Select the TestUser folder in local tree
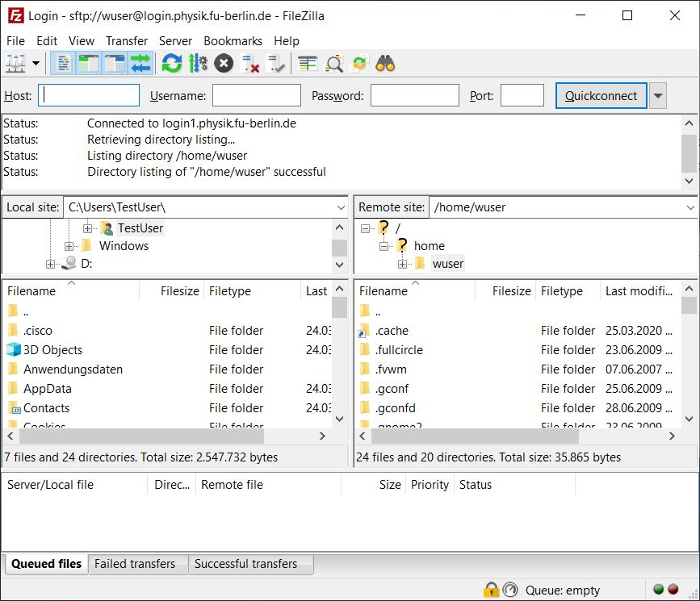 tap(140, 228)
